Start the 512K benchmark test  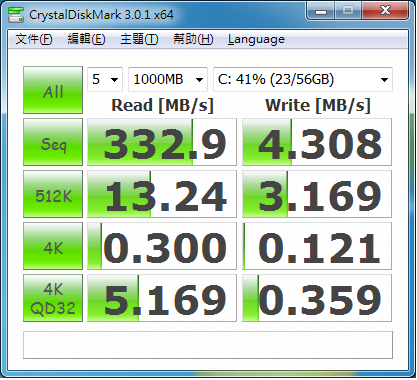53,194
